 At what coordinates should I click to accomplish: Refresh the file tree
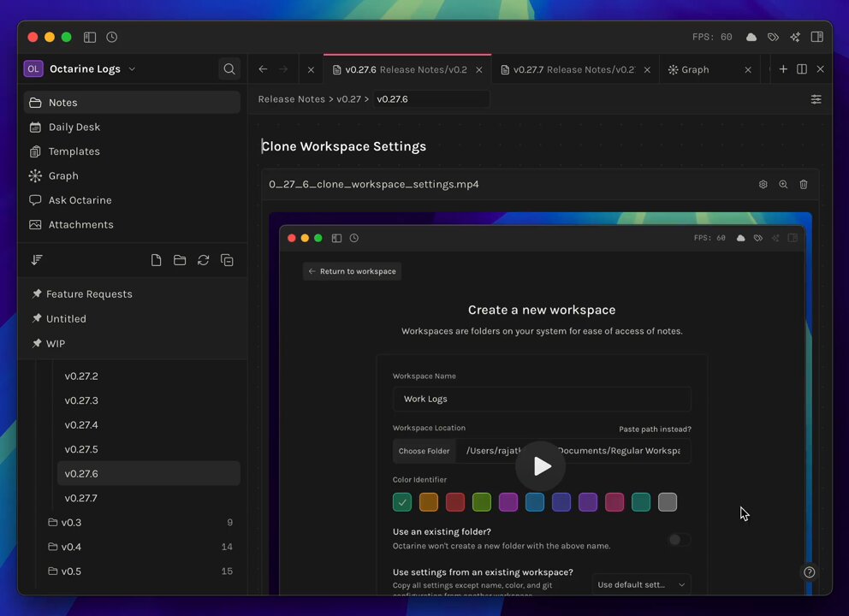(x=203, y=260)
